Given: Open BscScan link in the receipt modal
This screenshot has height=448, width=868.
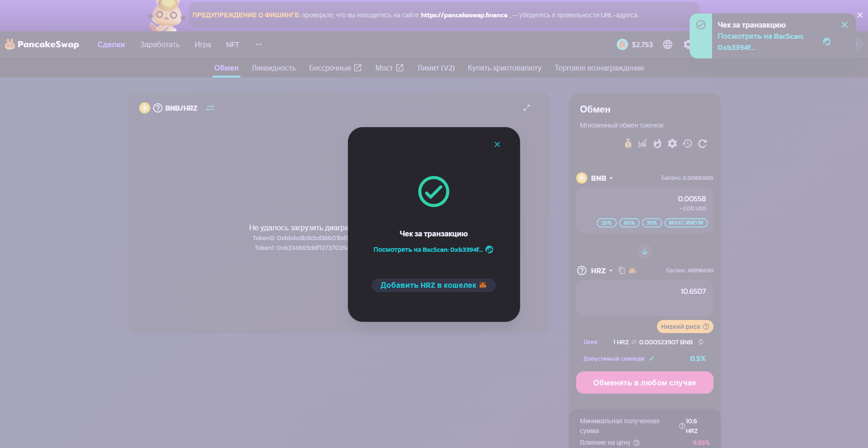Looking at the screenshot, I should [433, 249].
